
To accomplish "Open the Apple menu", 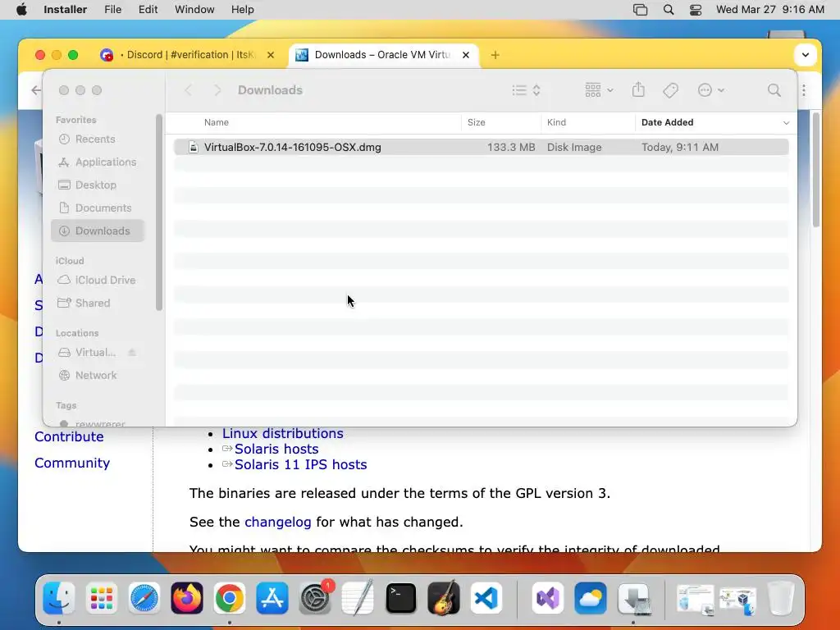I will (21, 10).
